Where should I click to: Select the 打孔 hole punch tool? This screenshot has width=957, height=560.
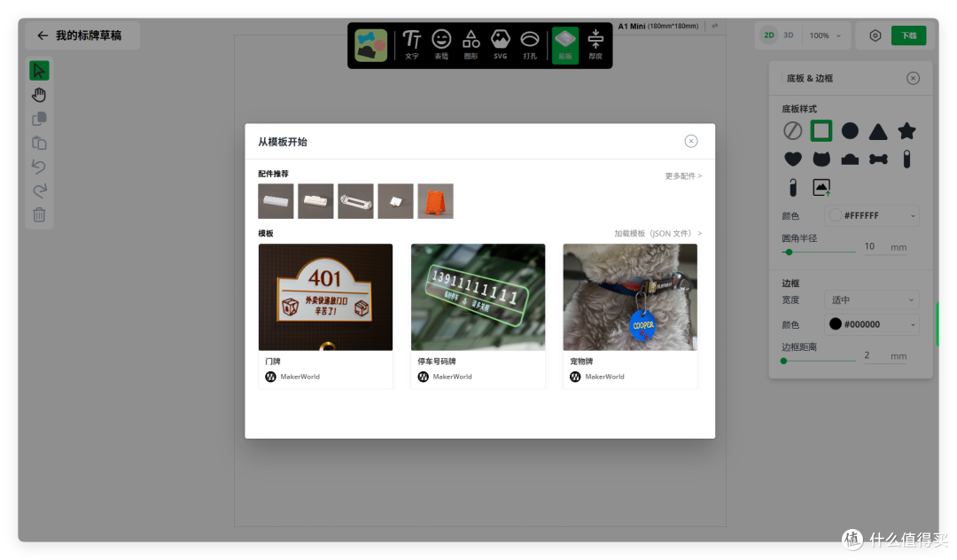tap(530, 44)
